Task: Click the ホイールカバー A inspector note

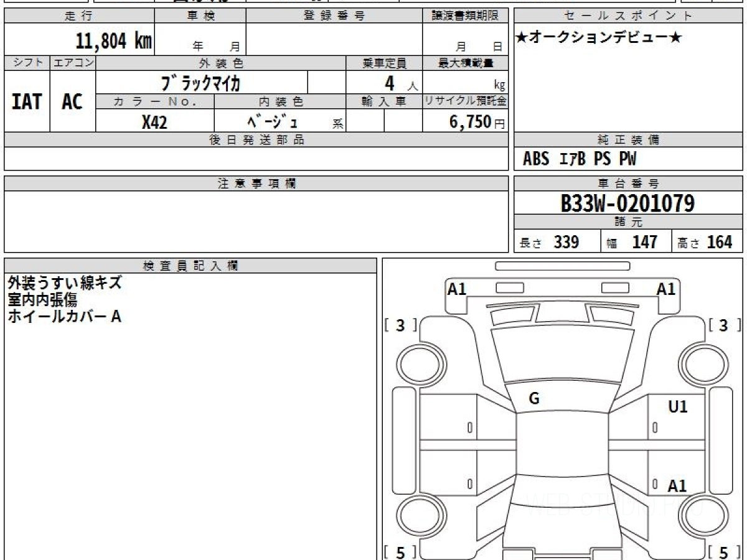Action: (x=64, y=316)
